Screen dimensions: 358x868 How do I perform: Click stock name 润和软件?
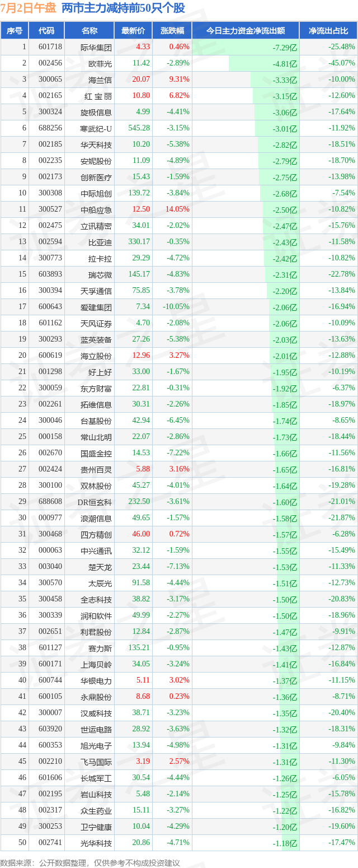96,616
